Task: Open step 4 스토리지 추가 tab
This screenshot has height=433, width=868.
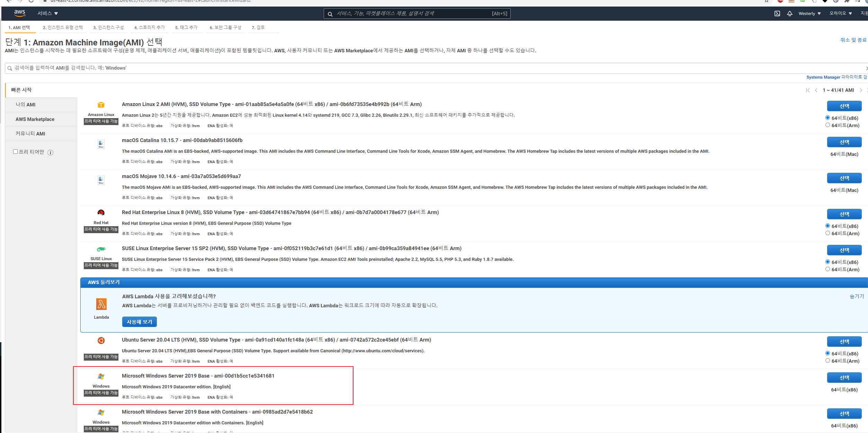Action: [150, 28]
